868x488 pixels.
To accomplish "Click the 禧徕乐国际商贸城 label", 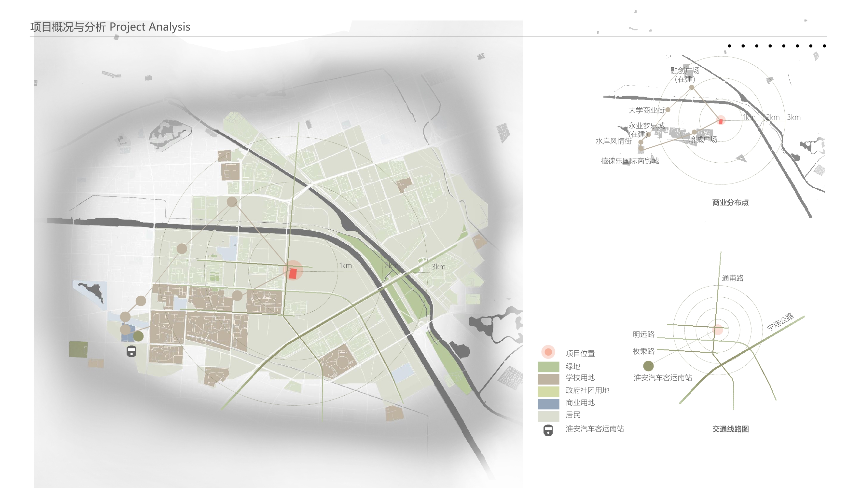I will pyautogui.click(x=630, y=161).
